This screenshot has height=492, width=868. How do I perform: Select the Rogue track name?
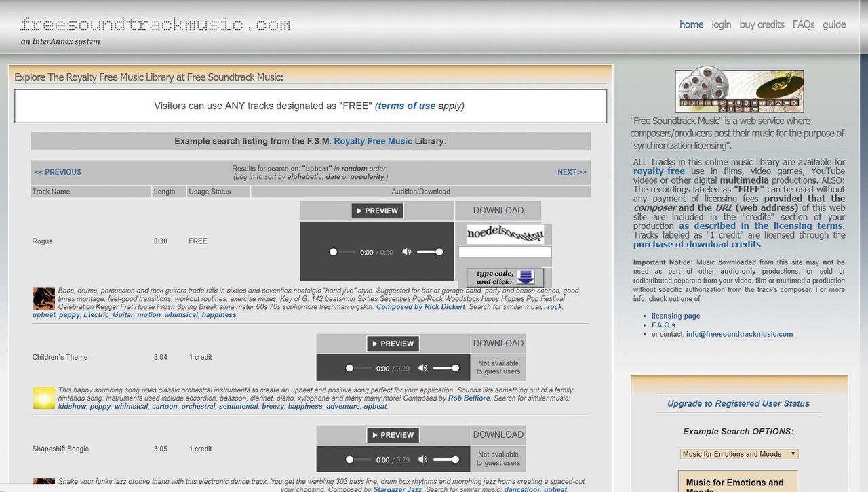42,241
